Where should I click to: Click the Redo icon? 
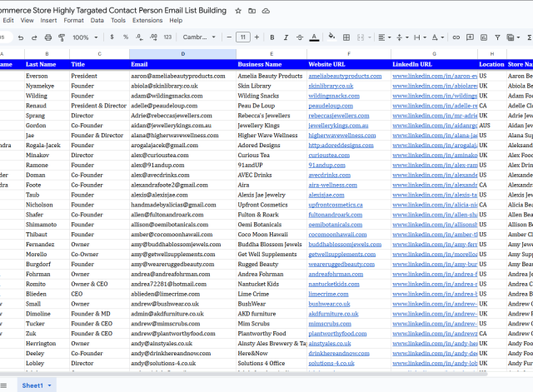(x=34, y=37)
